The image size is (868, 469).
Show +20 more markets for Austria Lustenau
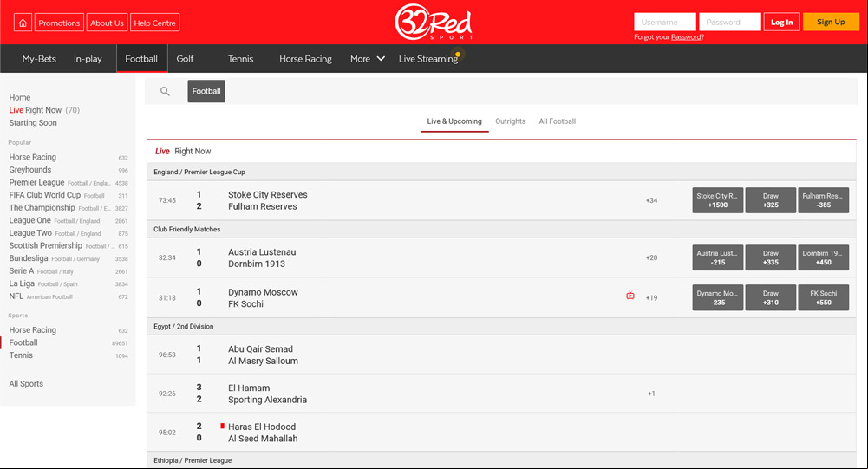click(x=651, y=257)
